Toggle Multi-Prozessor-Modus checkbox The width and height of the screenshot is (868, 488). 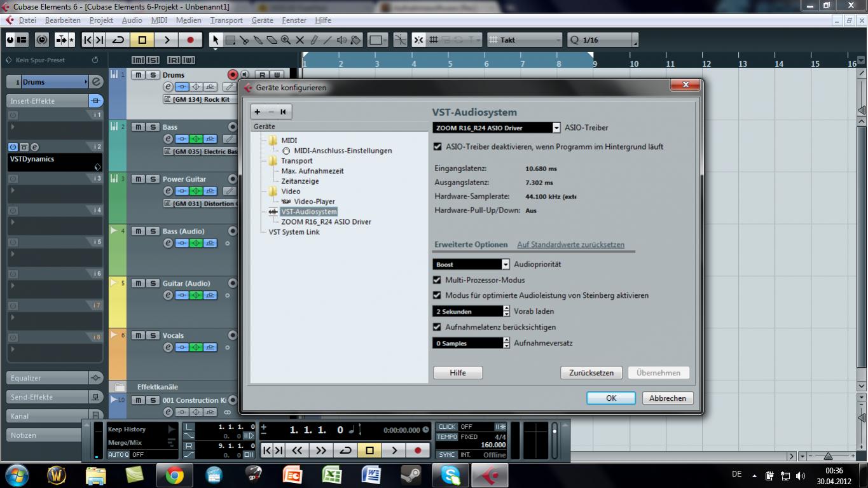[437, 280]
